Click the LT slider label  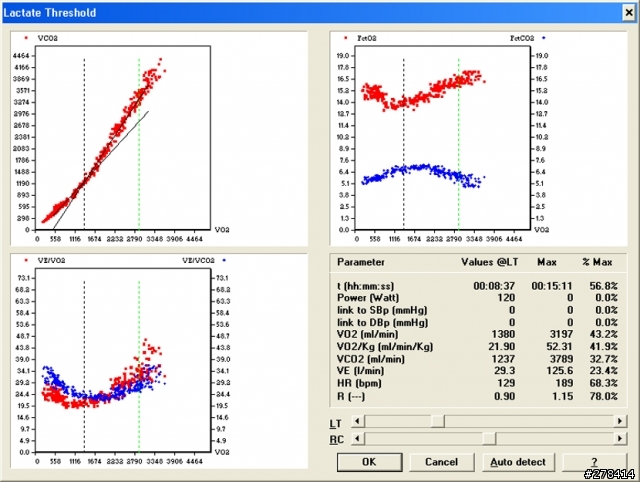click(336, 424)
